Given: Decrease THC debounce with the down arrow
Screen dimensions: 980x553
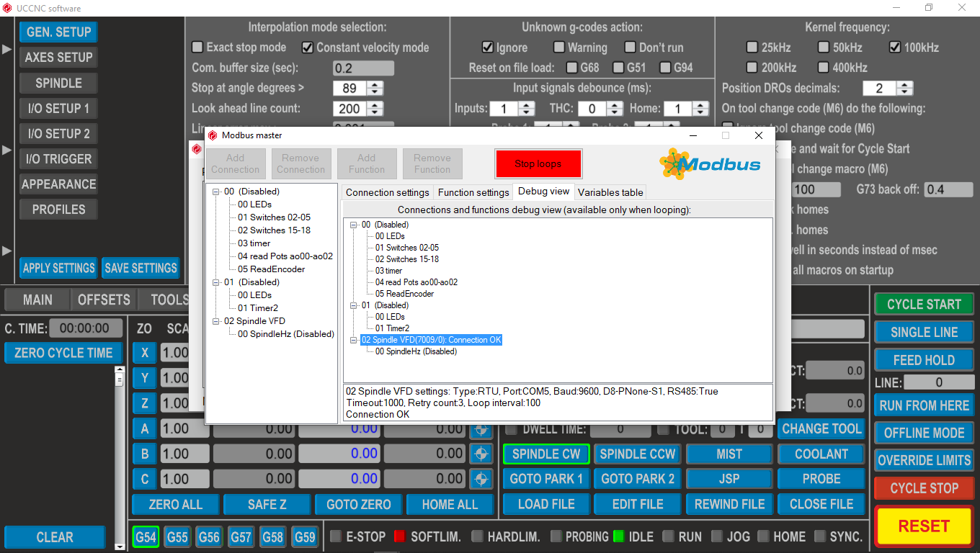Looking at the screenshot, I should pos(614,113).
